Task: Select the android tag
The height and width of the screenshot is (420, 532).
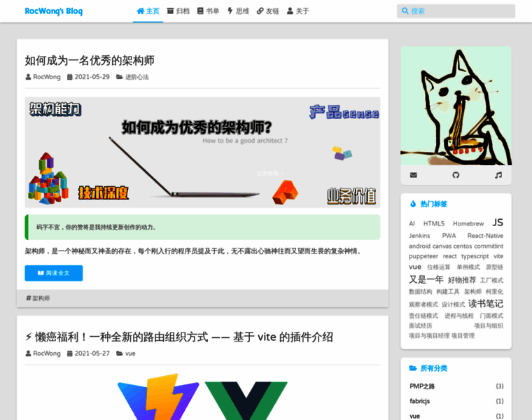Action: point(419,246)
